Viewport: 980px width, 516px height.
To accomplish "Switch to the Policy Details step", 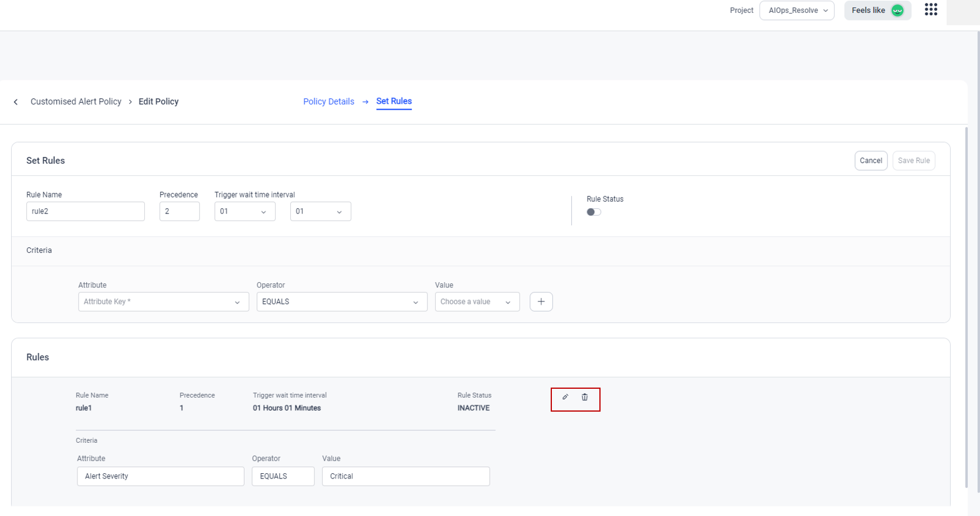I will (x=328, y=101).
